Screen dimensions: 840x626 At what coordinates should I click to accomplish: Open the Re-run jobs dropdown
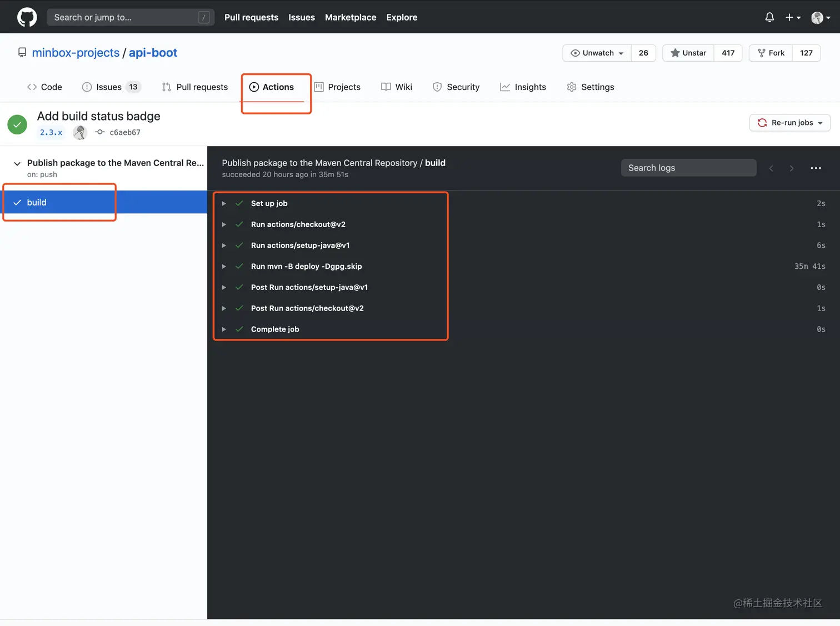tap(789, 123)
